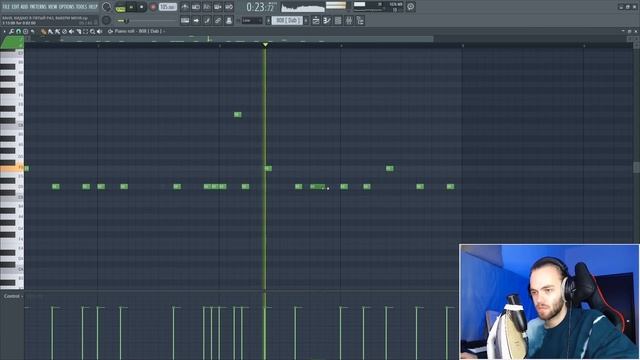Click the playhead marker on timeline
This screenshot has height=360, width=640.
click(265, 44)
